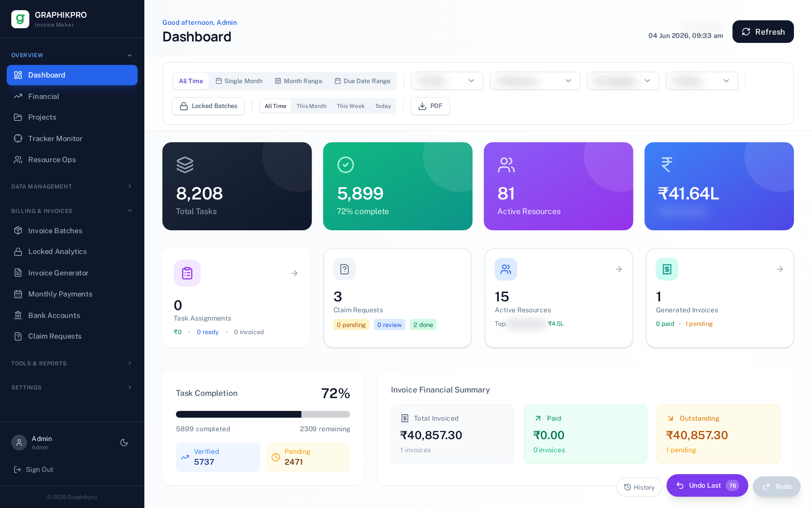Open the History panel
The width and height of the screenshot is (812, 508).
click(x=639, y=487)
